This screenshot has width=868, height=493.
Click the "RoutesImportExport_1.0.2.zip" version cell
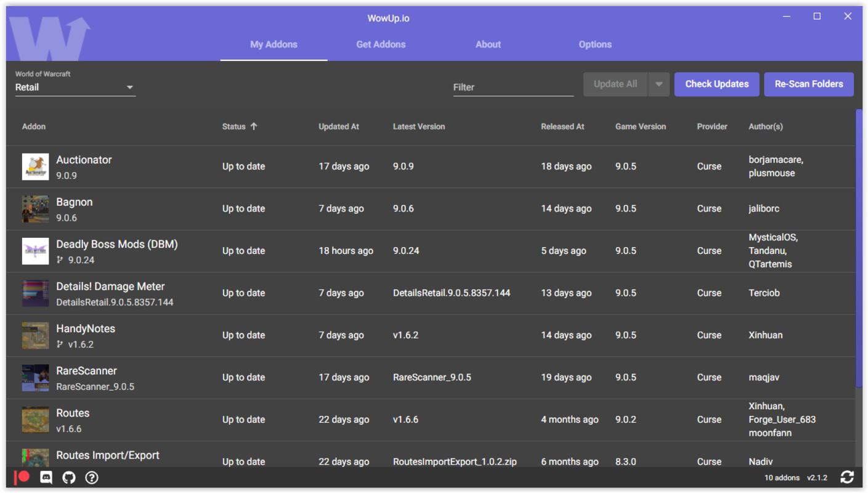click(x=455, y=462)
